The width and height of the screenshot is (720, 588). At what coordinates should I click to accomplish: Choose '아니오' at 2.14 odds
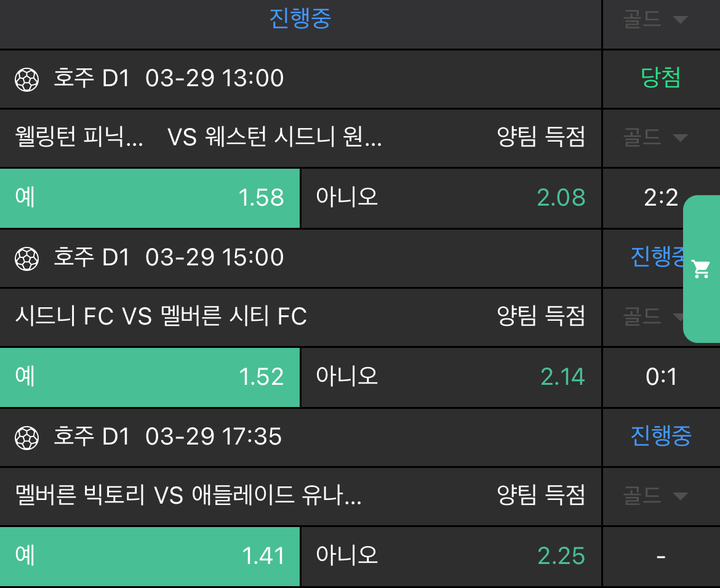pos(450,377)
